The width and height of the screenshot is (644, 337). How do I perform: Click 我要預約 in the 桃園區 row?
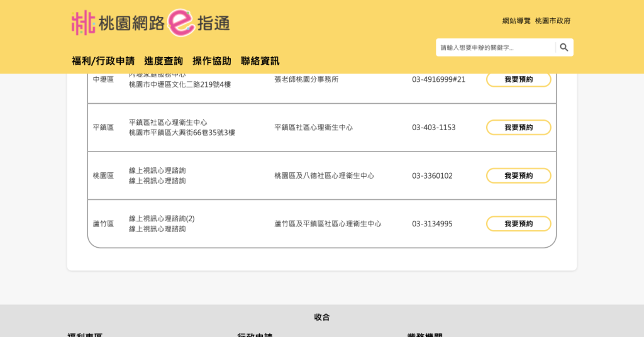tap(518, 176)
